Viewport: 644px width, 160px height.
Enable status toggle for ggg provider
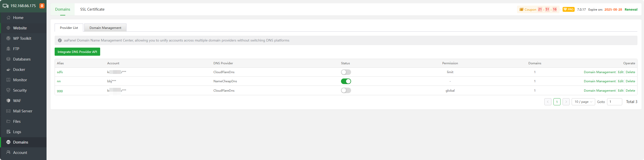(346, 90)
